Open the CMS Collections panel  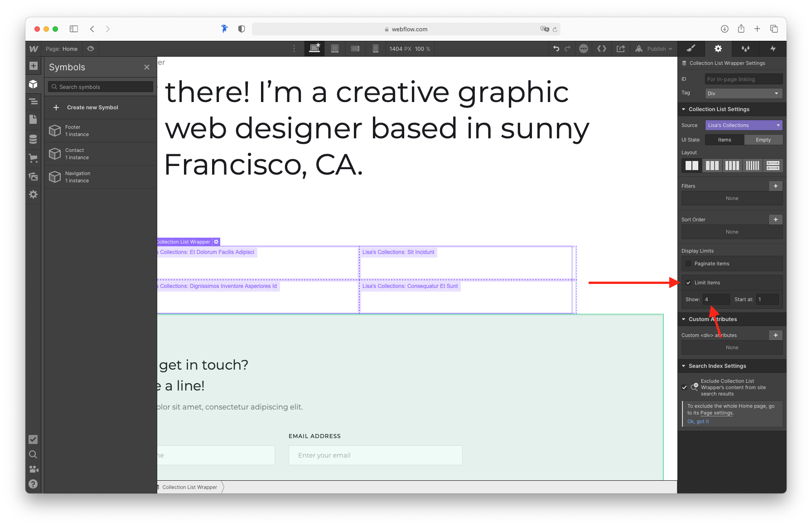(33, 139)
